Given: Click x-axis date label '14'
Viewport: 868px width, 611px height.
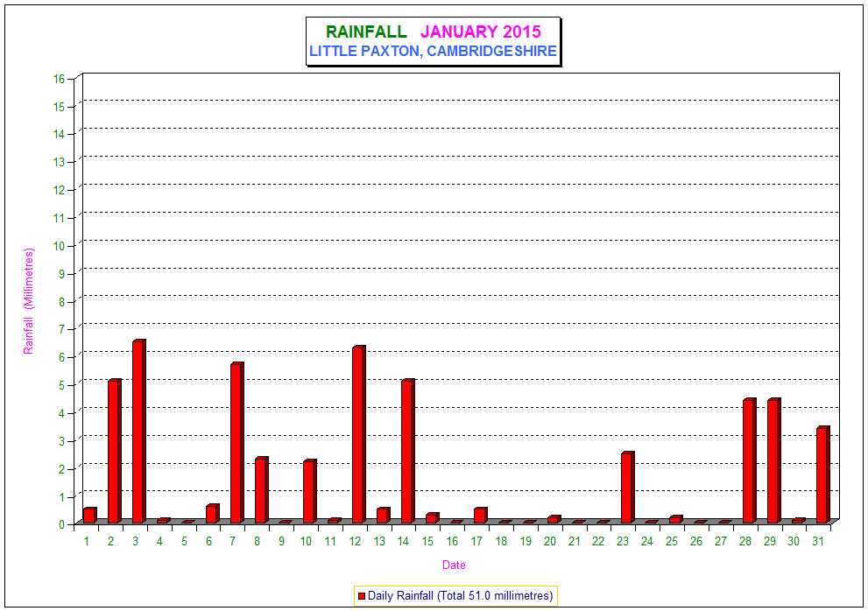Looking at the screenshot, I should [x=403, y=542].
